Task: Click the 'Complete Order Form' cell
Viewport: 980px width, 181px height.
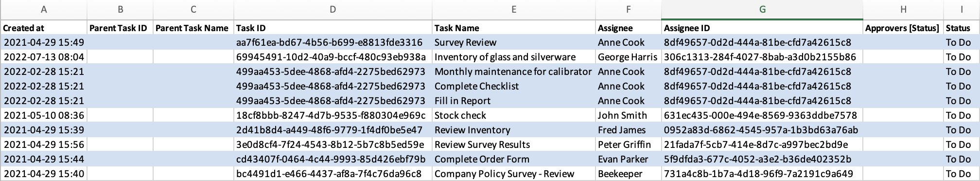Action: point(514,159)
